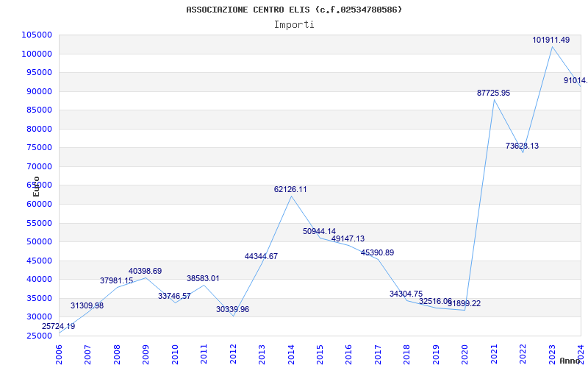This screenshot has width=588, height=368.
Task: Click data label 31899.22
Action: (465, 303)
